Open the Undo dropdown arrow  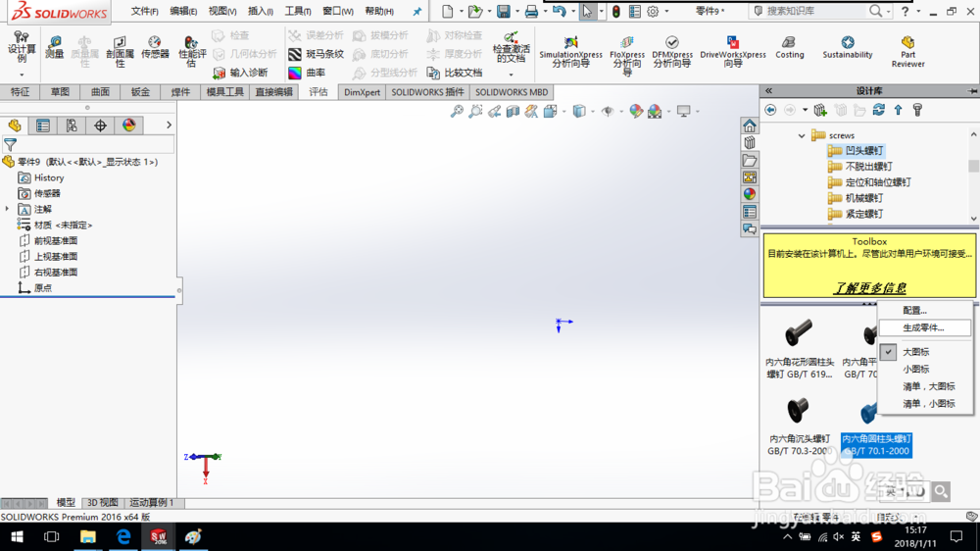pyautogui.click(x=573, y=11)
